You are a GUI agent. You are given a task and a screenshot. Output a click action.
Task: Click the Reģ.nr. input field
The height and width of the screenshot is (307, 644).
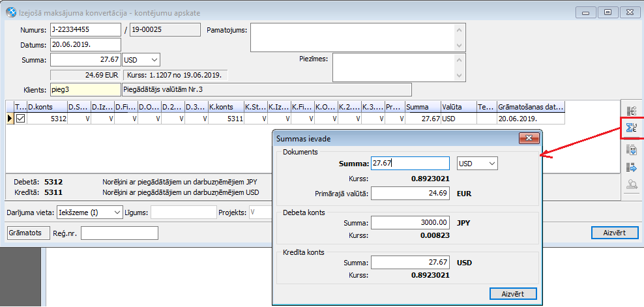[x=119, y=233]
